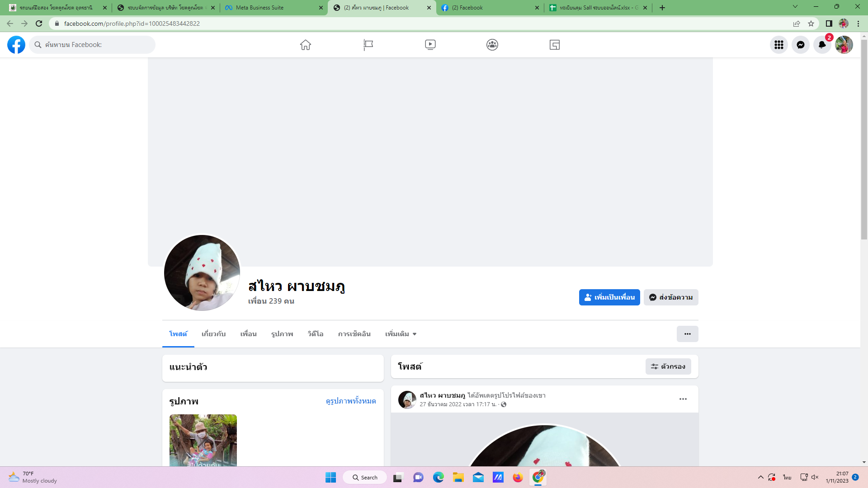
Task: Switch to the เกี่ยวกับ tab
Action: (x=213, y=334)
